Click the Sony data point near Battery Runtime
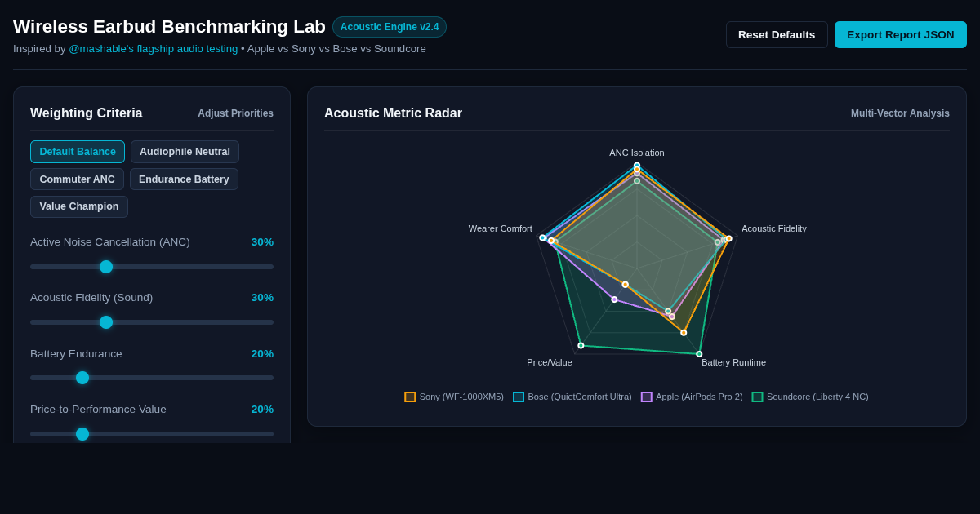The width and height of the screenshot is (980, 514). pyautogui.click(x=684, y=333)
